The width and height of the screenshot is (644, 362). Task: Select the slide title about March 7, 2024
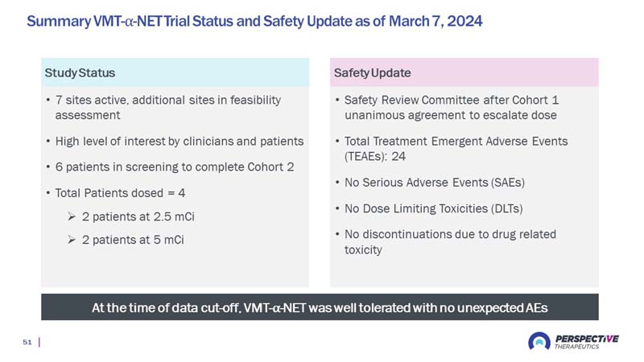coord(254,21)
